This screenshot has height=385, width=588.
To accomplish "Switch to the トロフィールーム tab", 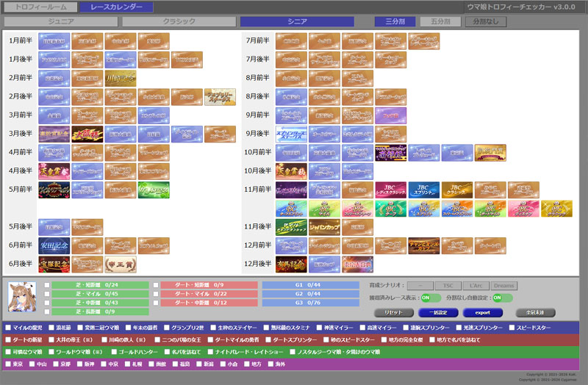I will coord(39,7).
